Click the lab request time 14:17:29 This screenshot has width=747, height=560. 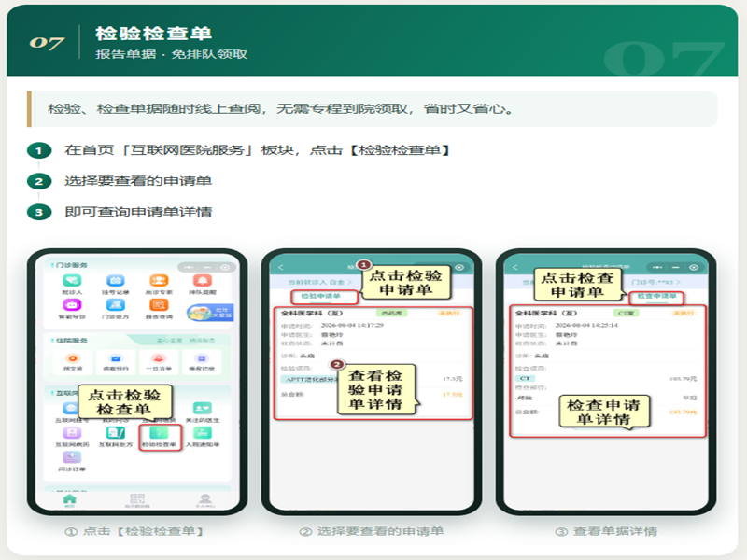[353, 325]
